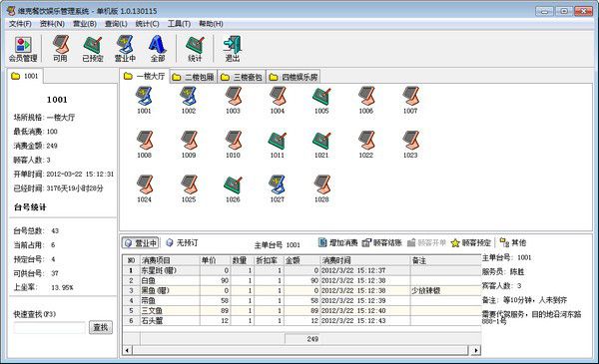The height and width of the screenshot is (364, 599).
Task: Click 顾客结账 customer checkout button
Action: coord(382,242)
